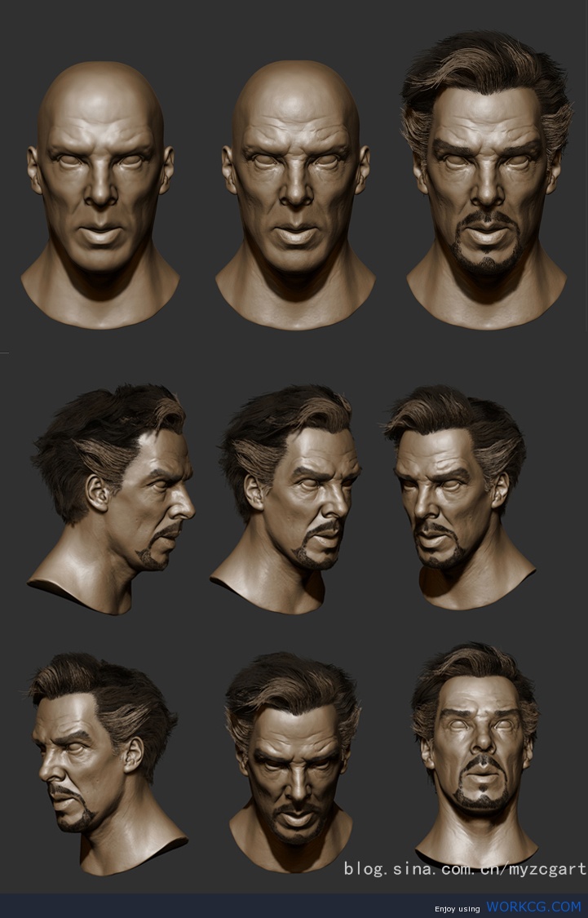
Task: Select the front-facing head with hair and goatee
Action: point(487,180)
